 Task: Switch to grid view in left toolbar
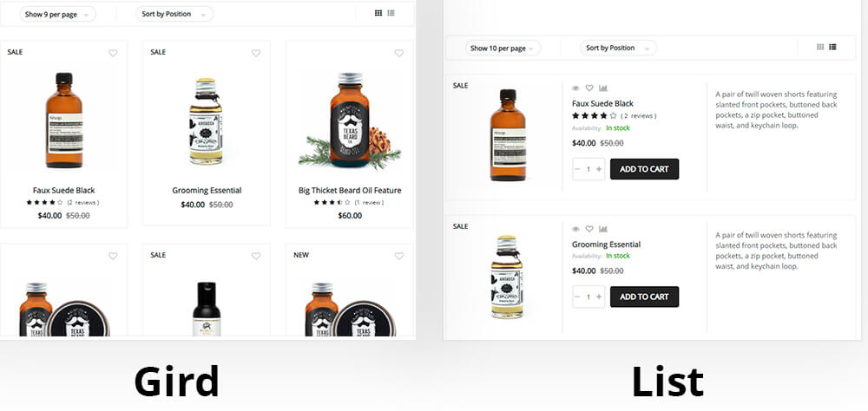point(378,13)
